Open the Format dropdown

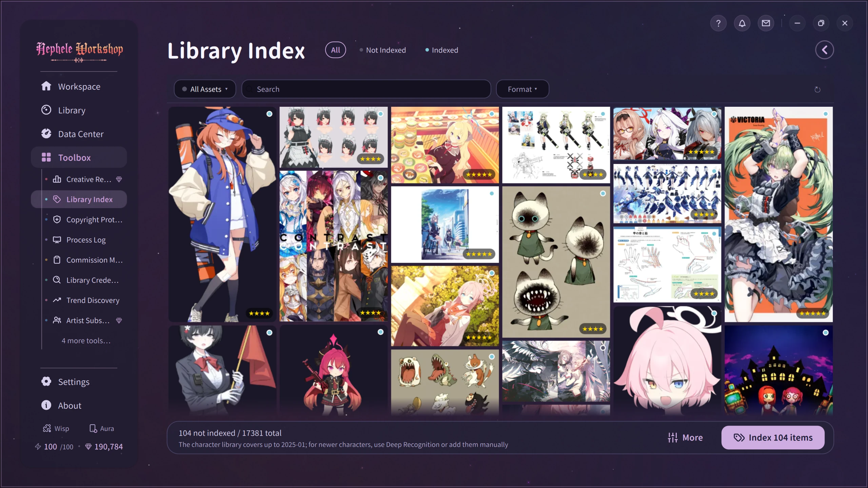click(522, 89)
